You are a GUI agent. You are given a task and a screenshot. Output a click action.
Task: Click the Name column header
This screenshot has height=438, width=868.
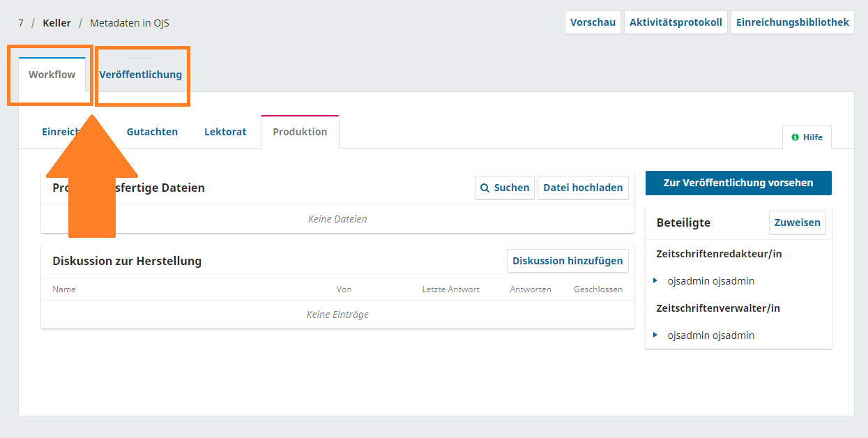[64, 289]
